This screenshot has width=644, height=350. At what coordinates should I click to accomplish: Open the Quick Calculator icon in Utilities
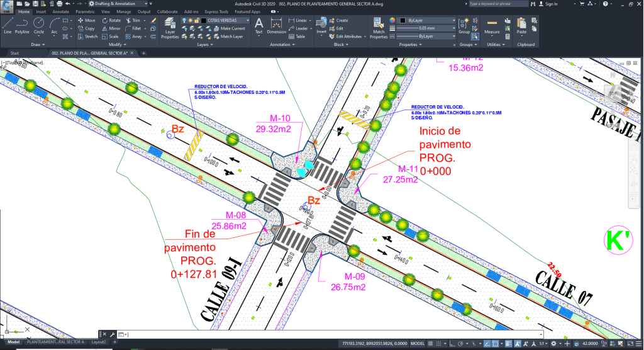coord(508,36)
